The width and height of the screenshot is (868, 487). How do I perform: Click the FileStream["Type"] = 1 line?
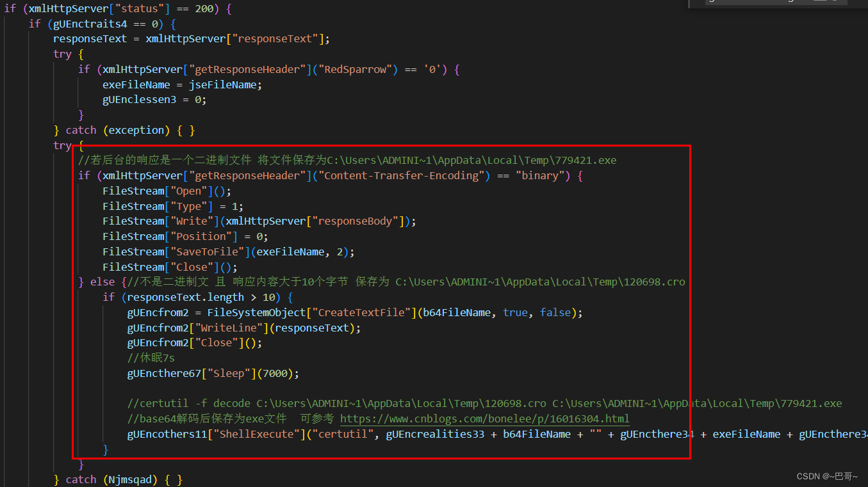pyautogui.click(x=173, y=206)
